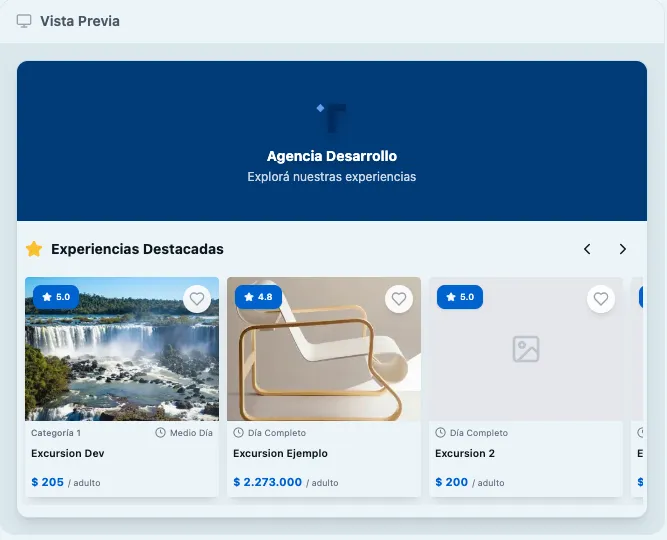Screen dimensions: 667x540
Task: Open the chair photo of Excursion Ejemplo
Action: click(x=324, y=349)
